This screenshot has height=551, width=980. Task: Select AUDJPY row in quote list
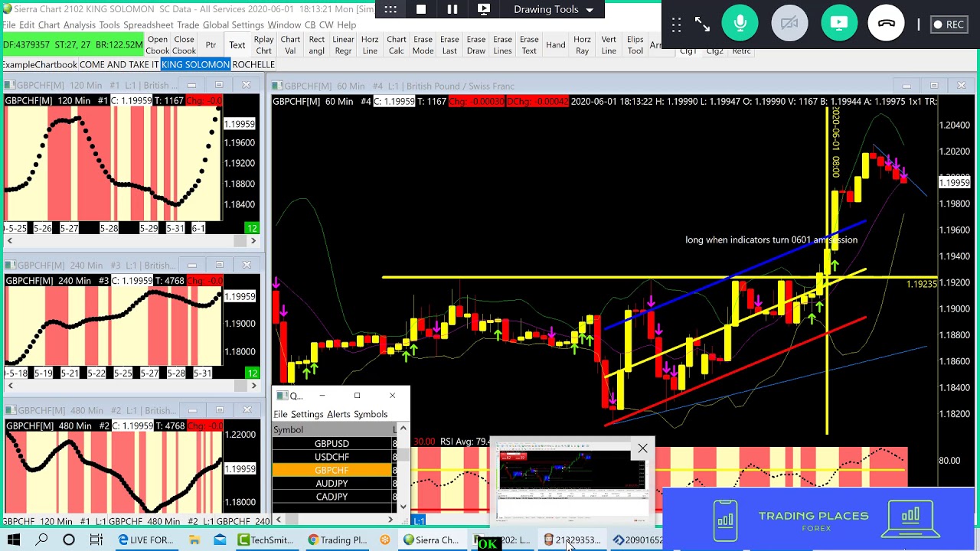(x=332, y=484)
